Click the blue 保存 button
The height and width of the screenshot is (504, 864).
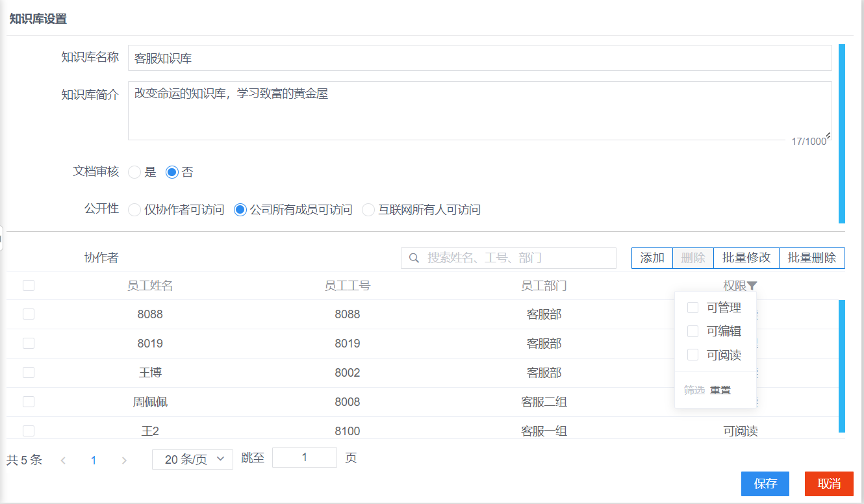(x=765, y=484)
